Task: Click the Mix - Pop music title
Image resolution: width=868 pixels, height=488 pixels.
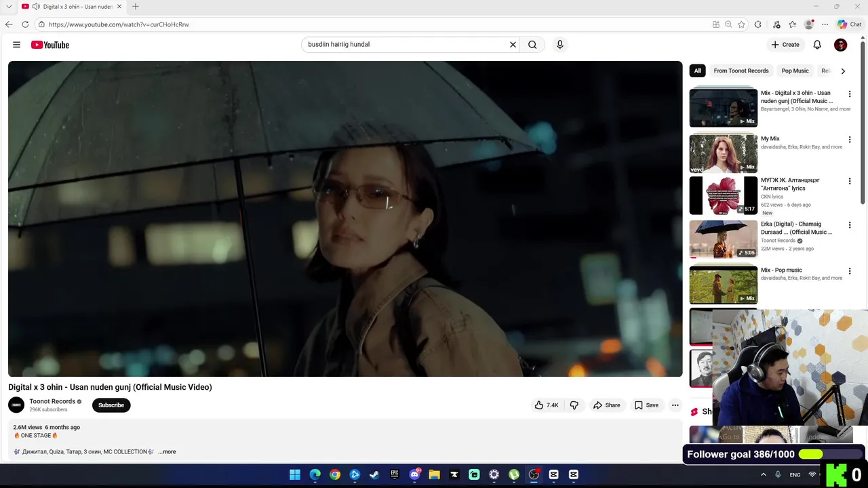Action: tap(781, 270)
